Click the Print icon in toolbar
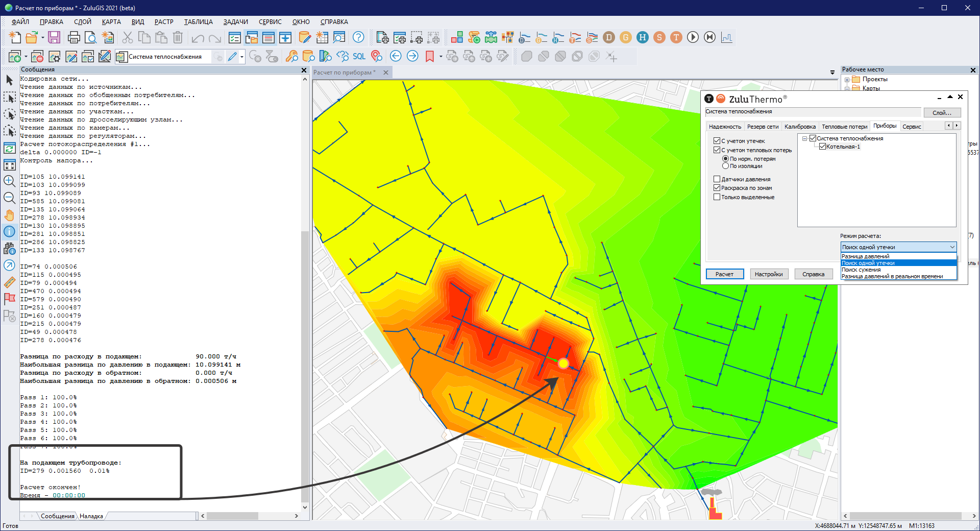The image size is (980, 531). point(73,37)
